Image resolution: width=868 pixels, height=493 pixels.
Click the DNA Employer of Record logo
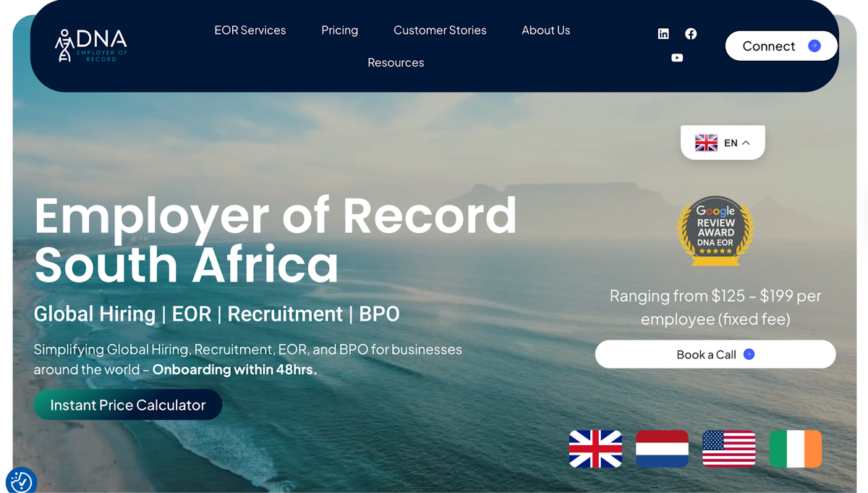click(x=91, y=46)
